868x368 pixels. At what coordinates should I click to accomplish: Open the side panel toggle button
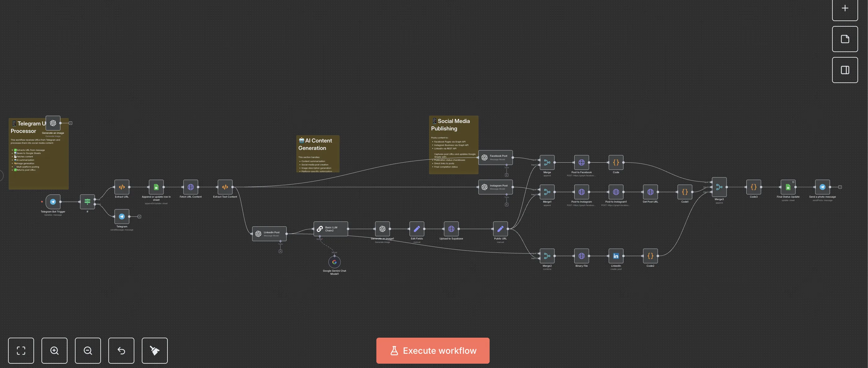click(x=845, y=70)
